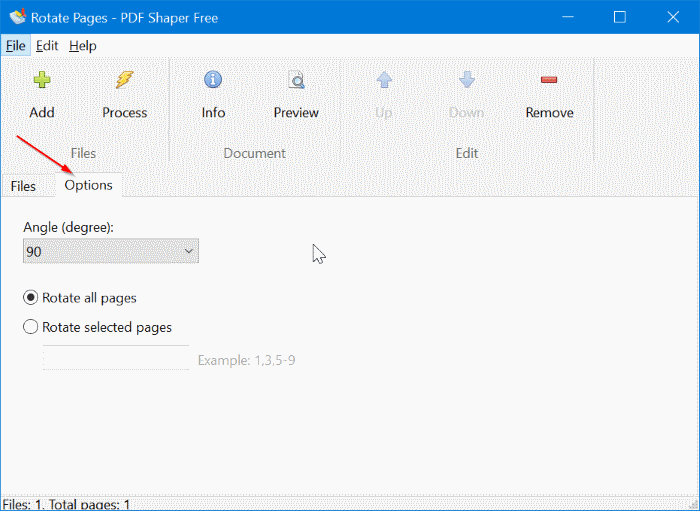Maximize the PDF Shaper window
Viewport: 700px width, 511px height.
click(x=620, y=17)
